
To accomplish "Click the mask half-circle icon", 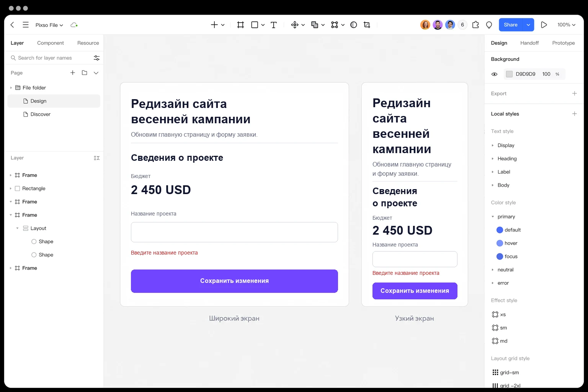I will click(354, 25).
